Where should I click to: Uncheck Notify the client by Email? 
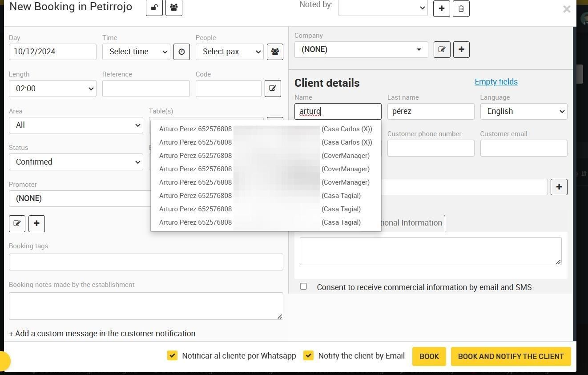coord(308,355)
